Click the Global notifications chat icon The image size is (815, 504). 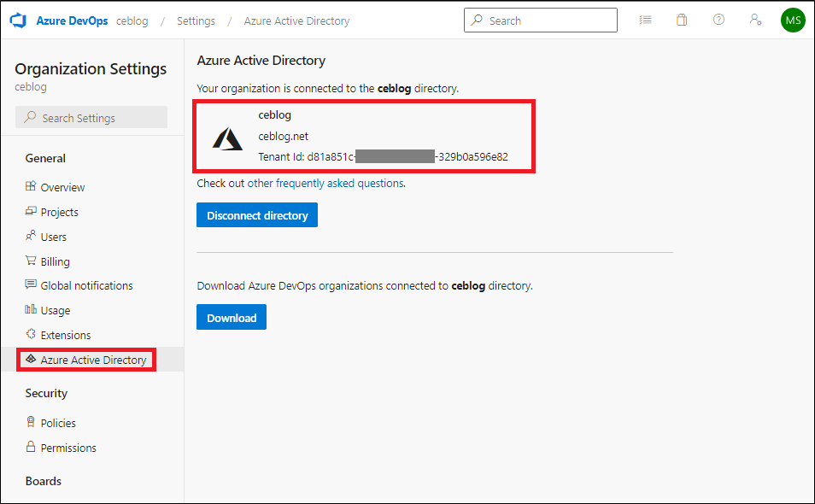31,284
